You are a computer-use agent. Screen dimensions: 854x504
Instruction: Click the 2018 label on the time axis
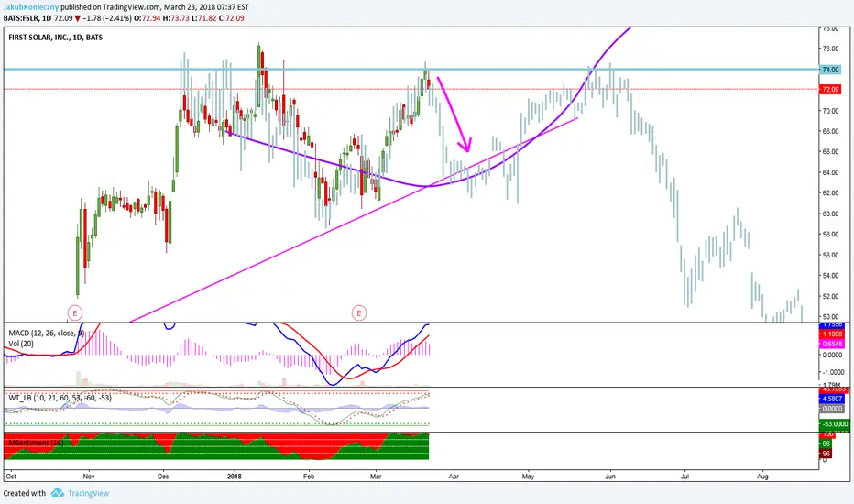[235, 477]
